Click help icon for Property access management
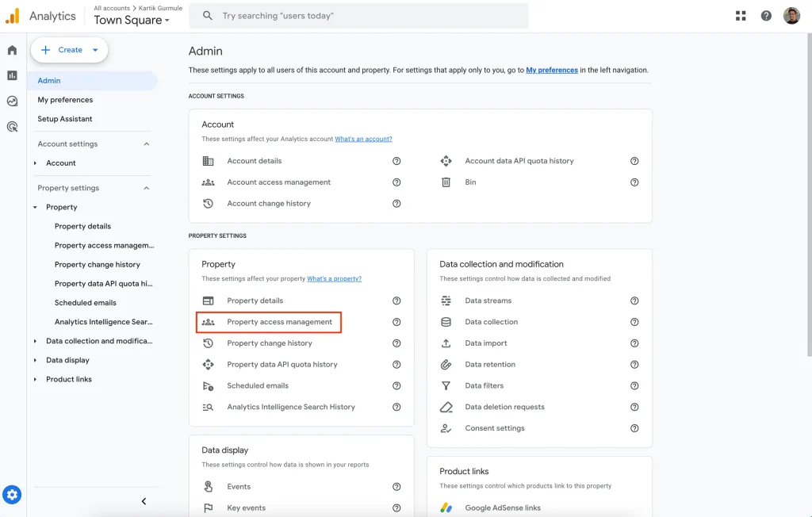812x517 pixels. (x=396, y=322)
